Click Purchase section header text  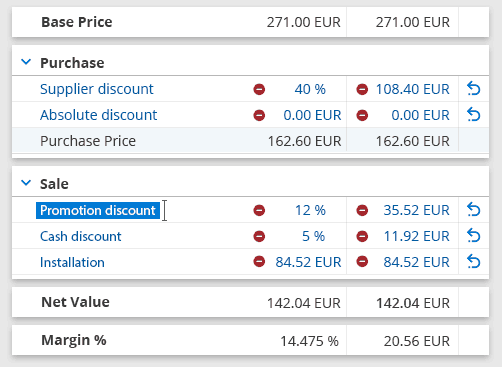(x=72, y=63)
